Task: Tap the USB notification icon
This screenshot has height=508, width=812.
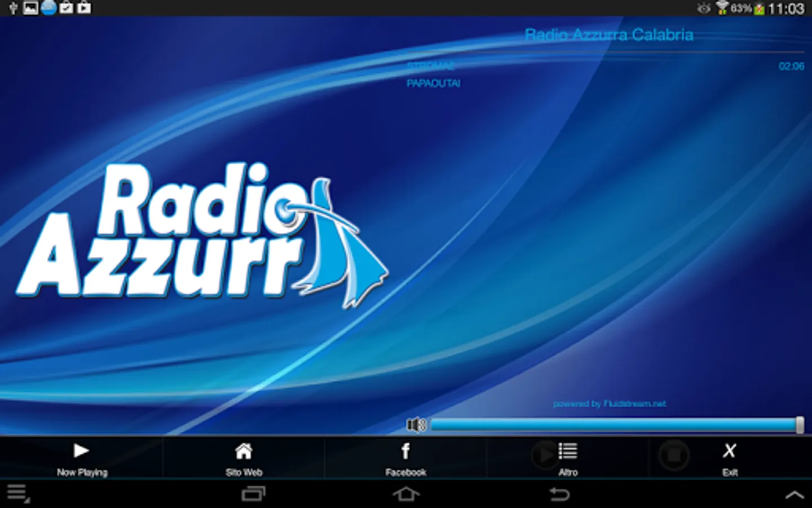Action: (13, 8)
